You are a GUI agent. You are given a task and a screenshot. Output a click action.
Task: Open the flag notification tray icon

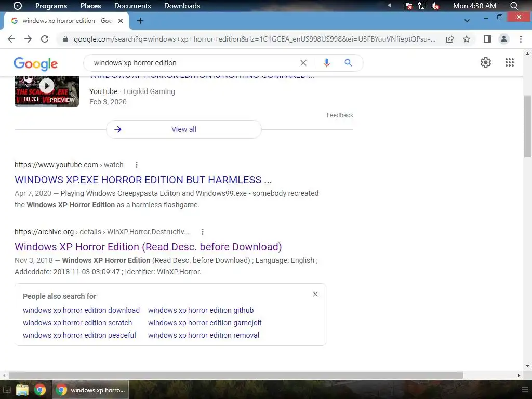pyautogui.click(x=408, y=6)
